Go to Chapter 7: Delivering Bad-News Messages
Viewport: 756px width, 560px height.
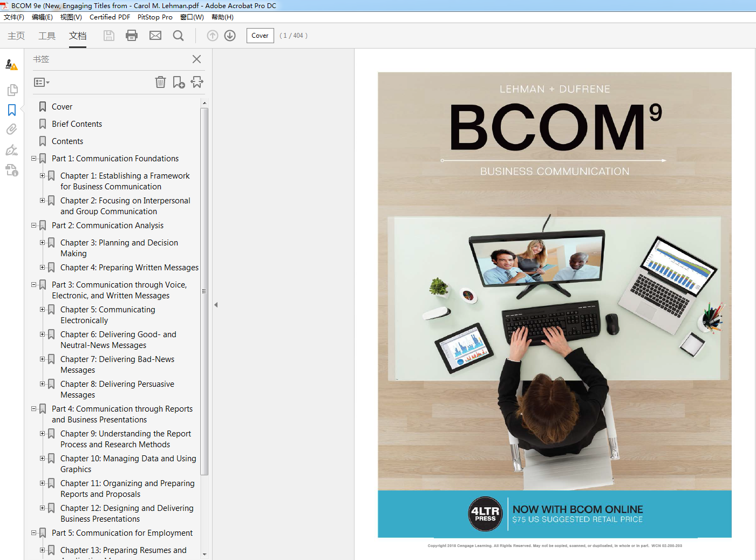pos(117,365)
